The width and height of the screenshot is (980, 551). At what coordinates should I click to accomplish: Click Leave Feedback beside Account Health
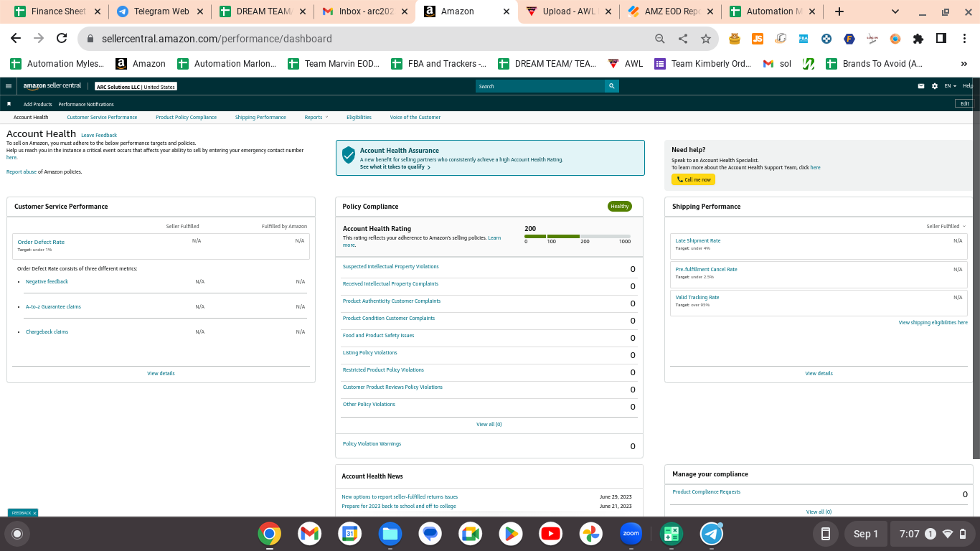[99, 135]
